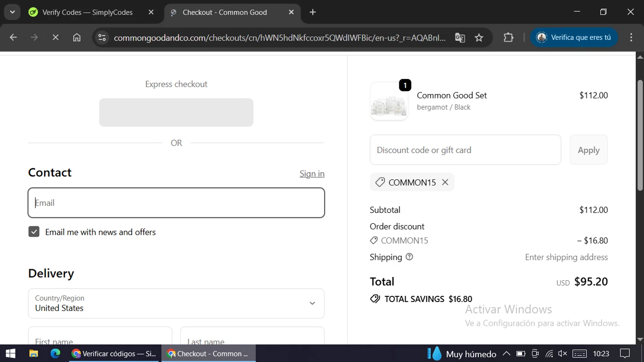Open the notification center icon
This screenshot has height=362, width=644.
tap(625, 353)
